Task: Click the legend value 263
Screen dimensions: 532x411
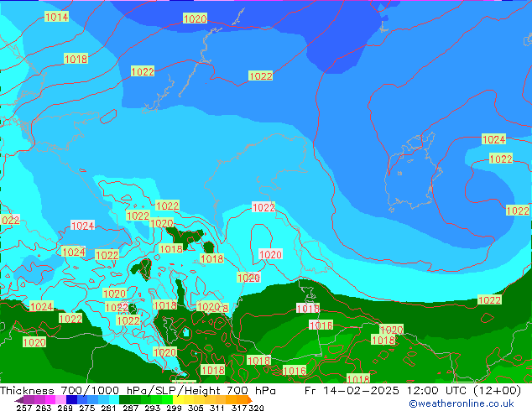Action: pos(43,408)
